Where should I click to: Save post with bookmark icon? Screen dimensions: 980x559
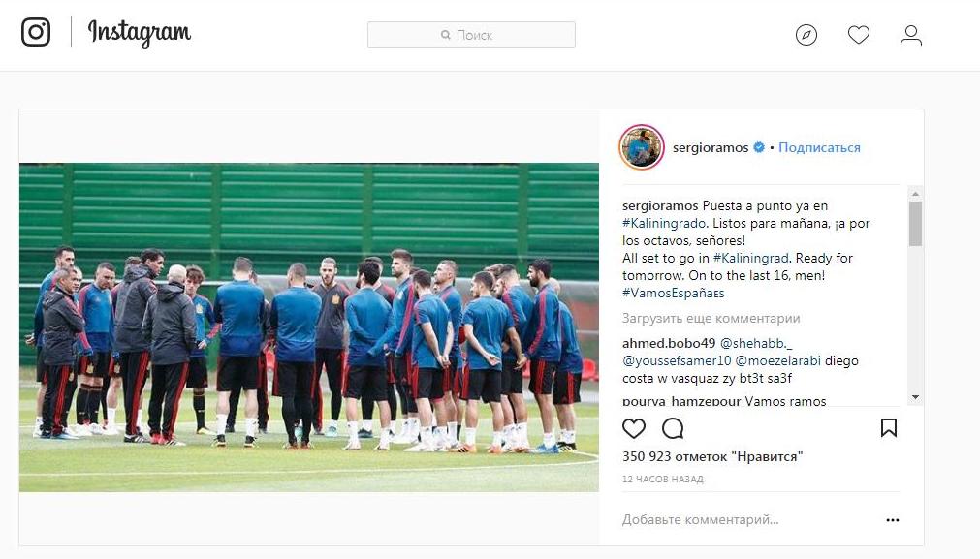pyautogui.click(x=889, y=428)
